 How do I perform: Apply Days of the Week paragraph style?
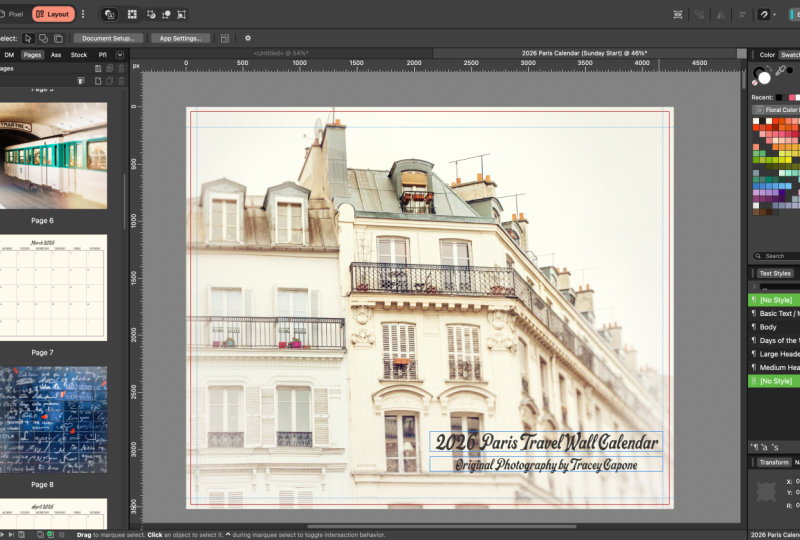click(774, 340)
